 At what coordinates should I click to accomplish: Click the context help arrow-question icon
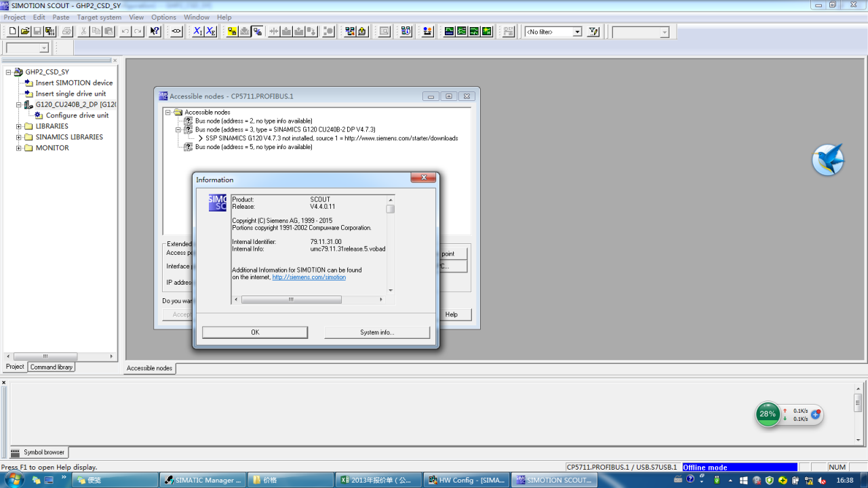point(155,31)
